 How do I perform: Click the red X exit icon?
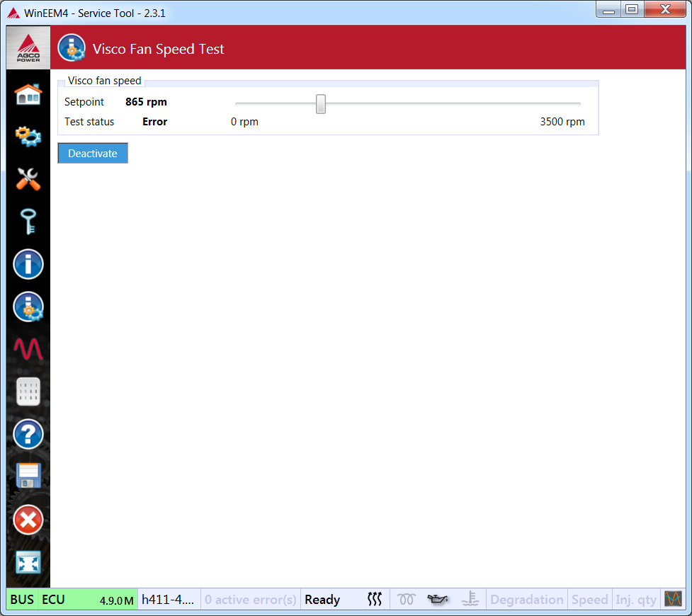(28, 520)
